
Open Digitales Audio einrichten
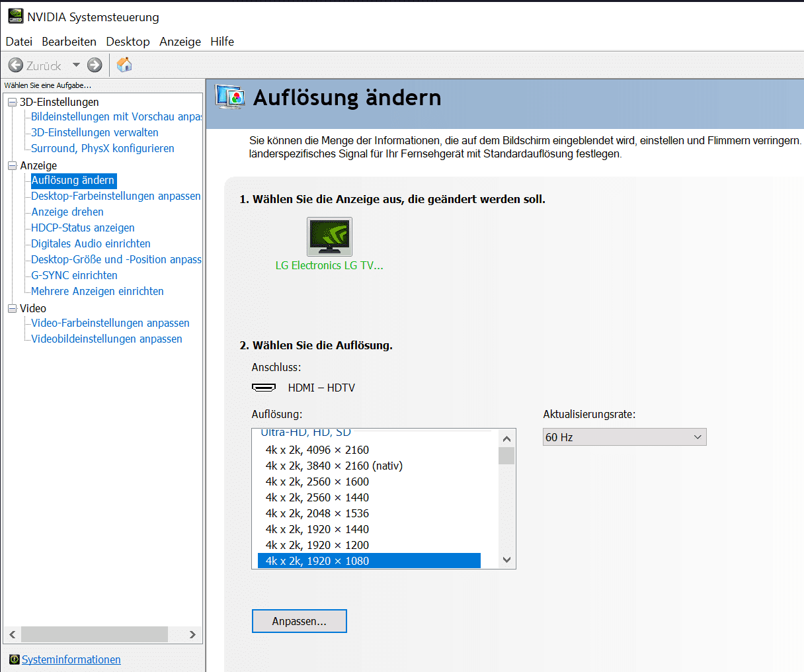click(91, 243)
